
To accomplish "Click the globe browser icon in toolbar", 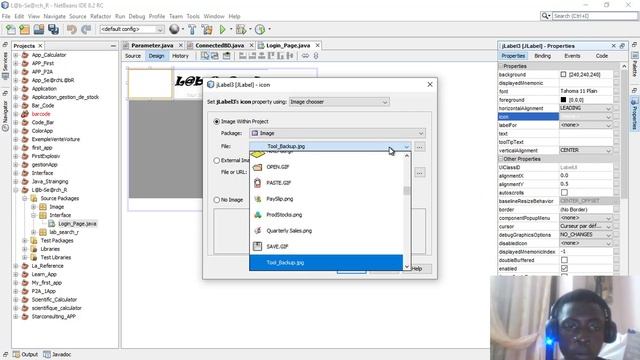I will click(x=174, y=29).
